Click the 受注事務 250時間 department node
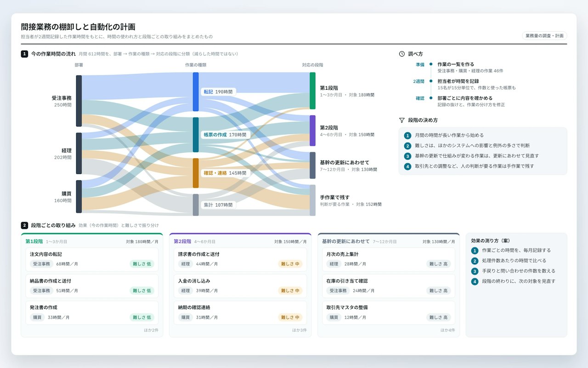The image size is (588, 368). [79, 101]
